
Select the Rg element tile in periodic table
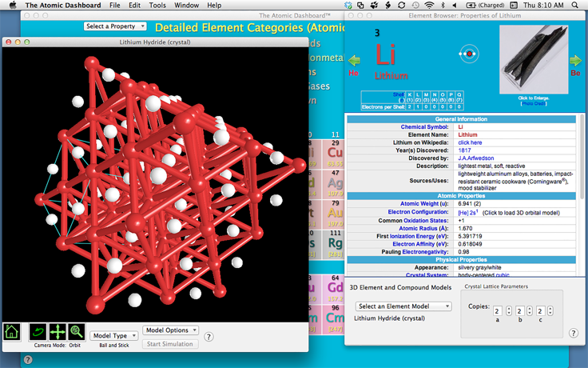coord(335,244)
